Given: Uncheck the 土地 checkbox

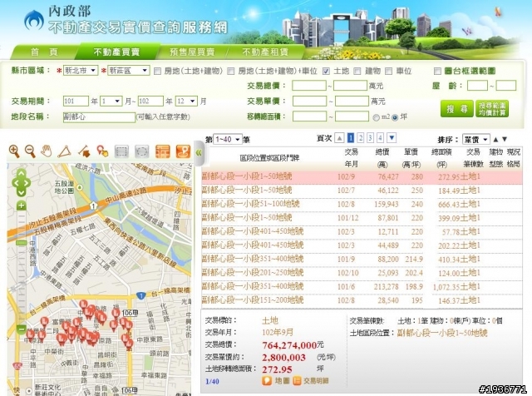Looking at the screenshot, I should (326, 71).
